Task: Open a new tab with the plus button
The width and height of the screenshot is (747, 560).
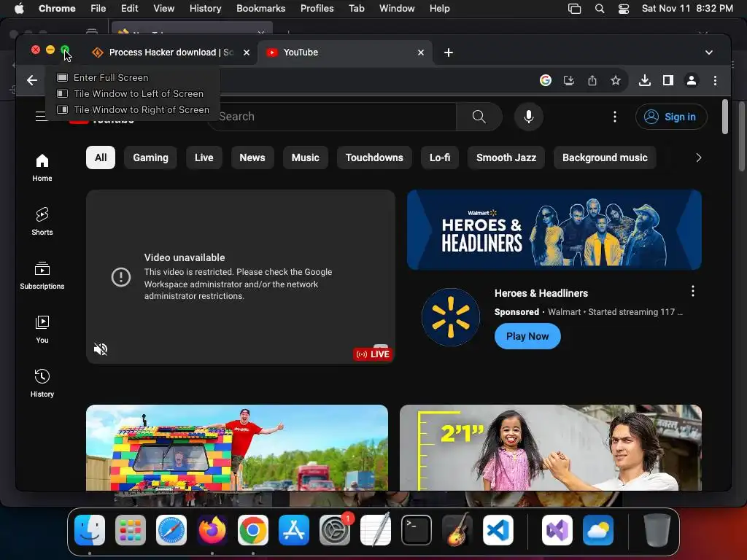Action: coord(449,52)
